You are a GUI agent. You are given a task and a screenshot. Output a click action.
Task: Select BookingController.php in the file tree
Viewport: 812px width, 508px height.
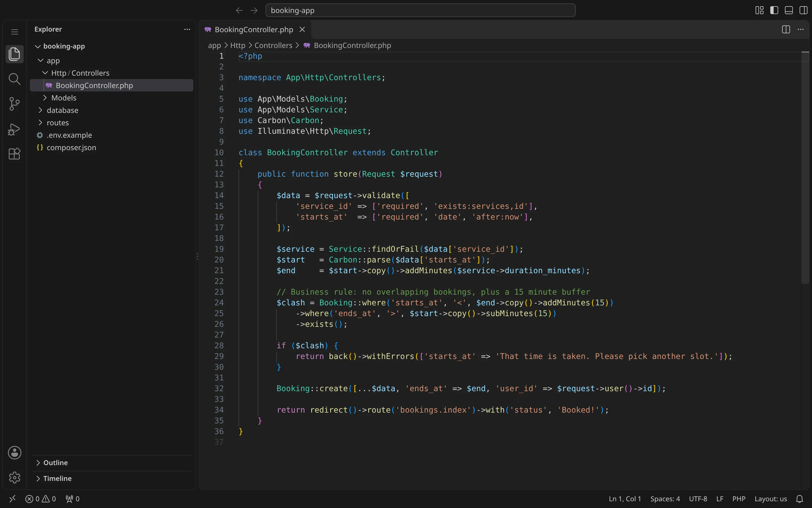coord(111,85)
